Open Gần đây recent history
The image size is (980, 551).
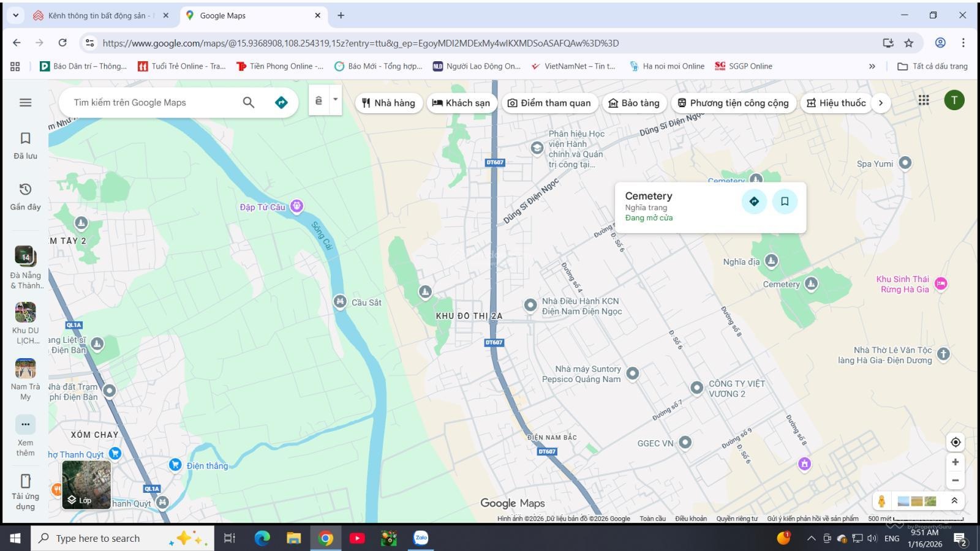tap(25, 196)
